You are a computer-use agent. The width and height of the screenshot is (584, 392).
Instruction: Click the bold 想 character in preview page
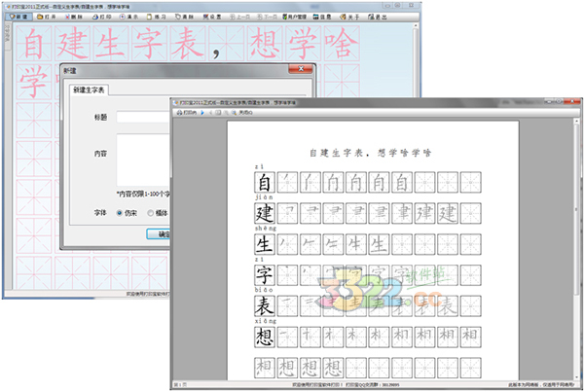pyautogui.click(x=265, y=337)
